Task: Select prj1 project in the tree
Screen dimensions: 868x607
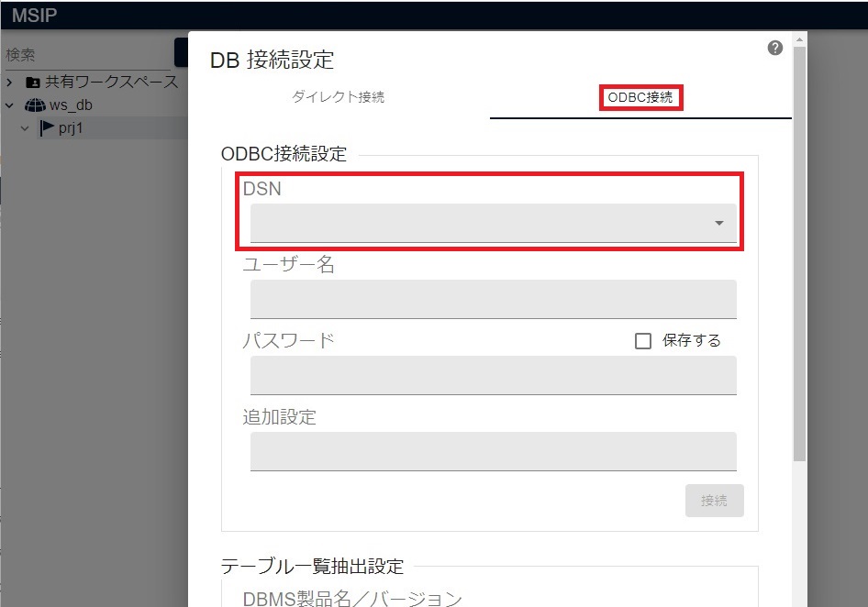Action: point(71,128)
